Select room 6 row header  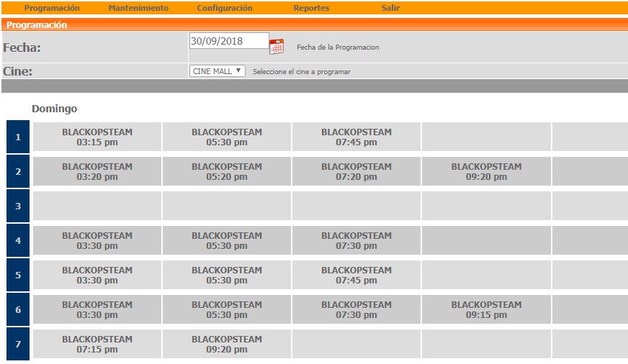click(x=18, y=309)
